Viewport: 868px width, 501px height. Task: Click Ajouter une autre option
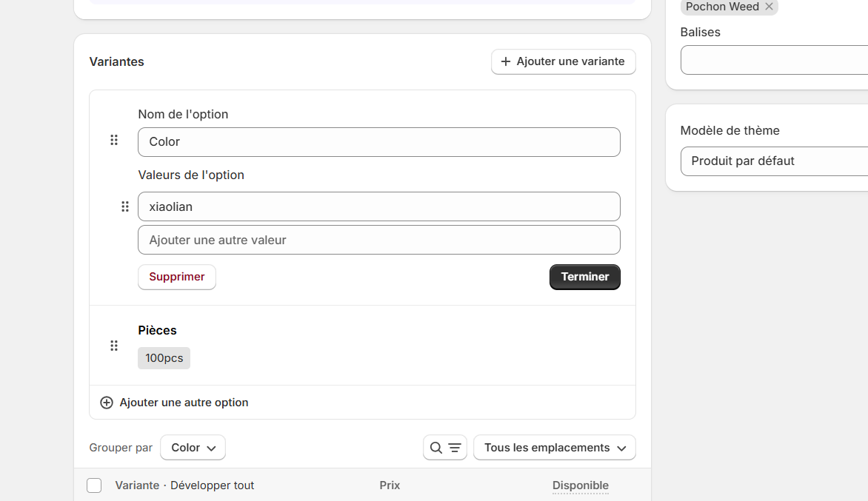184,403
